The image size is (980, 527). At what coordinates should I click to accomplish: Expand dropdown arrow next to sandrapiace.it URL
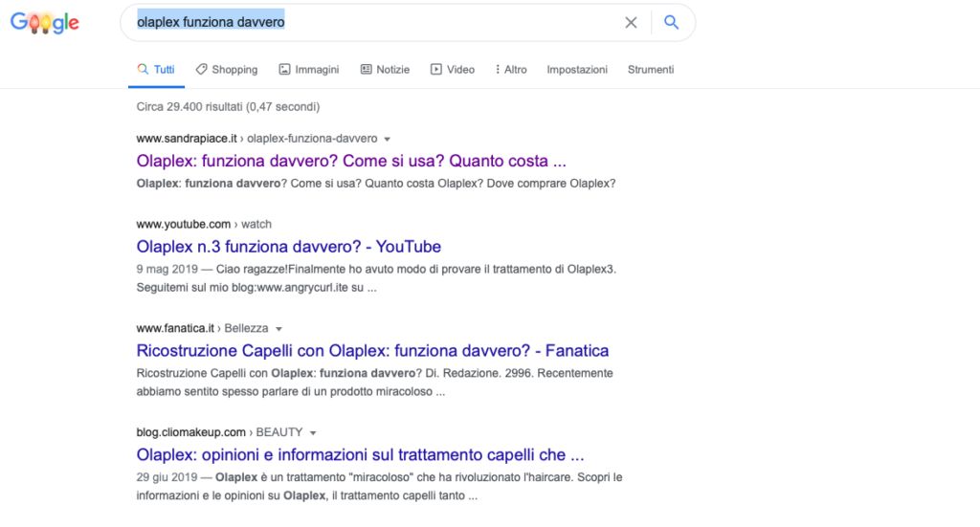[x=387, y=140]
